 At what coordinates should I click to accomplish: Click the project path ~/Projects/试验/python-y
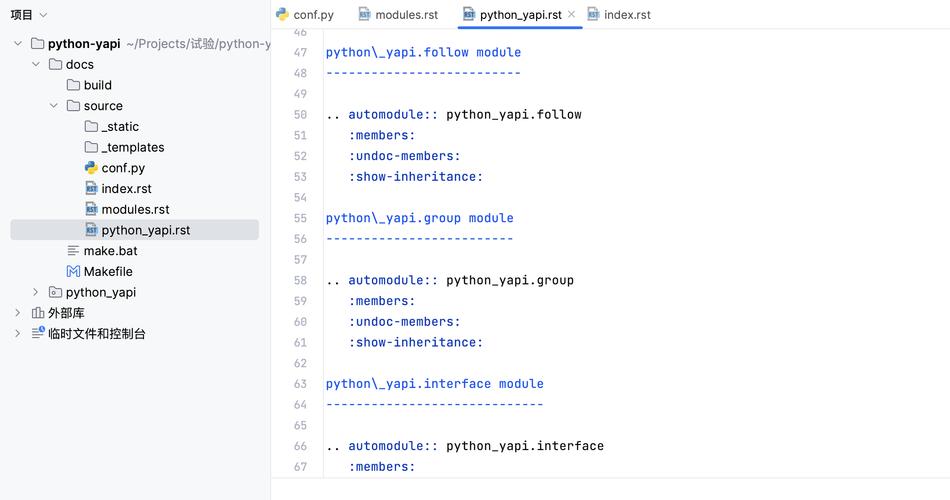(x=198, y=44)
